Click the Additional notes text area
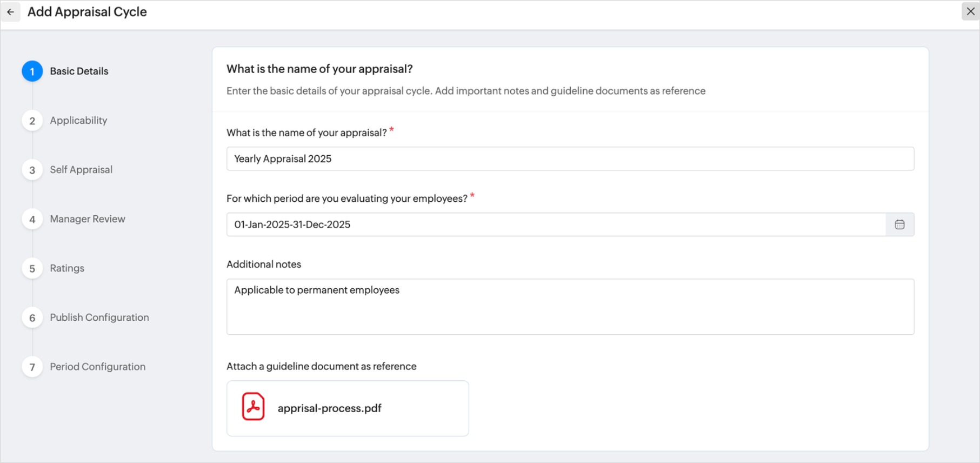Screen dimensions: 980x463 (x=570, y=307)
